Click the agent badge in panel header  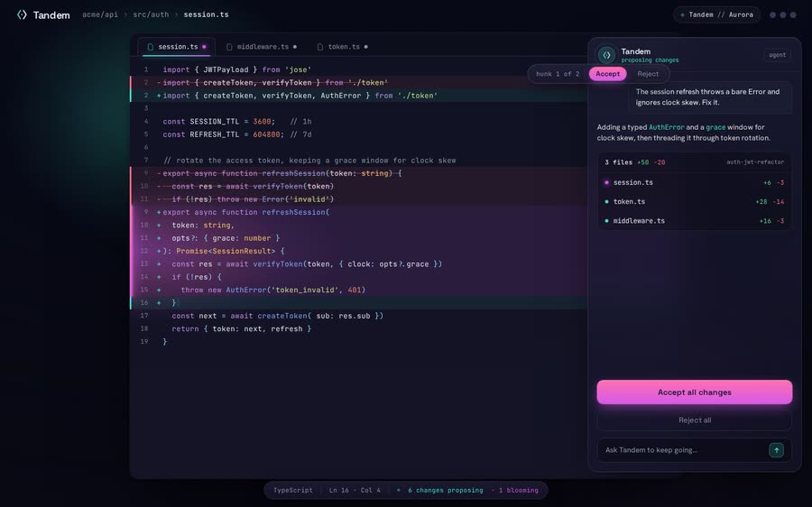click(777, 55)
